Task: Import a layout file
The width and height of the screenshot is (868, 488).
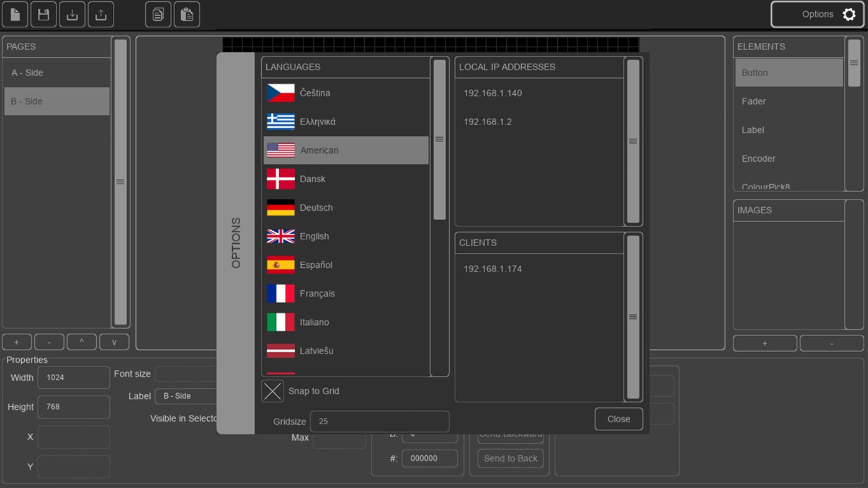Action: click(71, 14)
